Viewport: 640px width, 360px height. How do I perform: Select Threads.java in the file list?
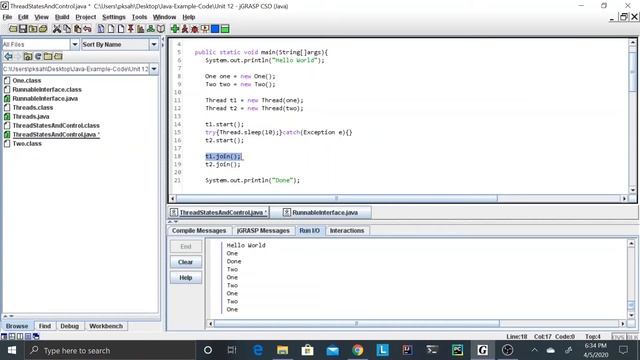coord(31,116)
